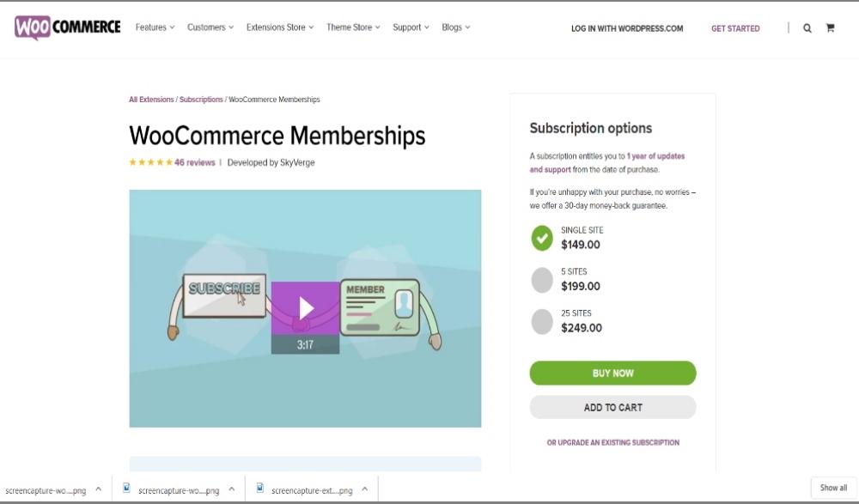The image size is (859, 504).
Task: Go to All Extensions breadcrumb
Action: pyautogui.click(x=151, y=100)
